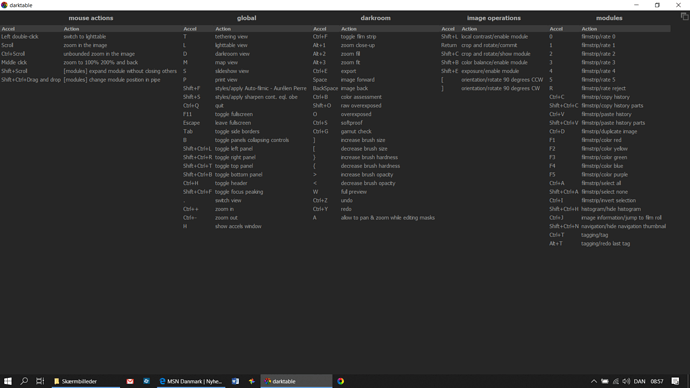Select 'color balance/enable module' row
The height and width of the screenshot is (388, 690).
pos(494,62)
